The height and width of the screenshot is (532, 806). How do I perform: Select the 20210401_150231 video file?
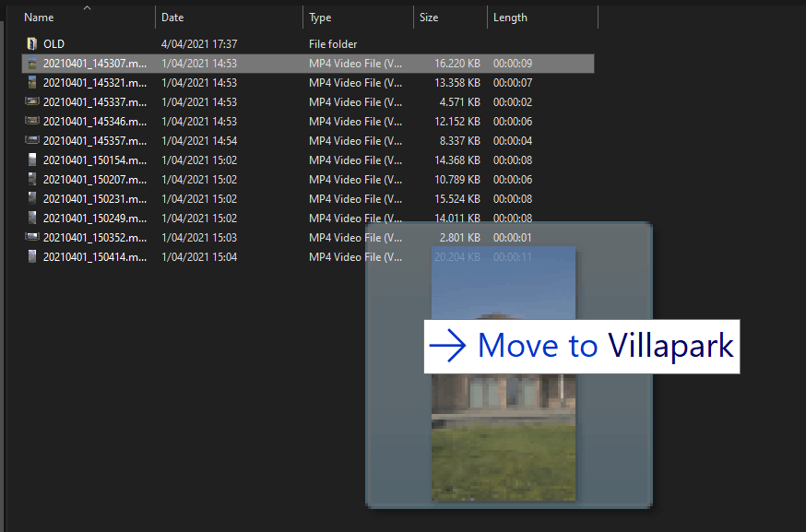click(308, 198)
